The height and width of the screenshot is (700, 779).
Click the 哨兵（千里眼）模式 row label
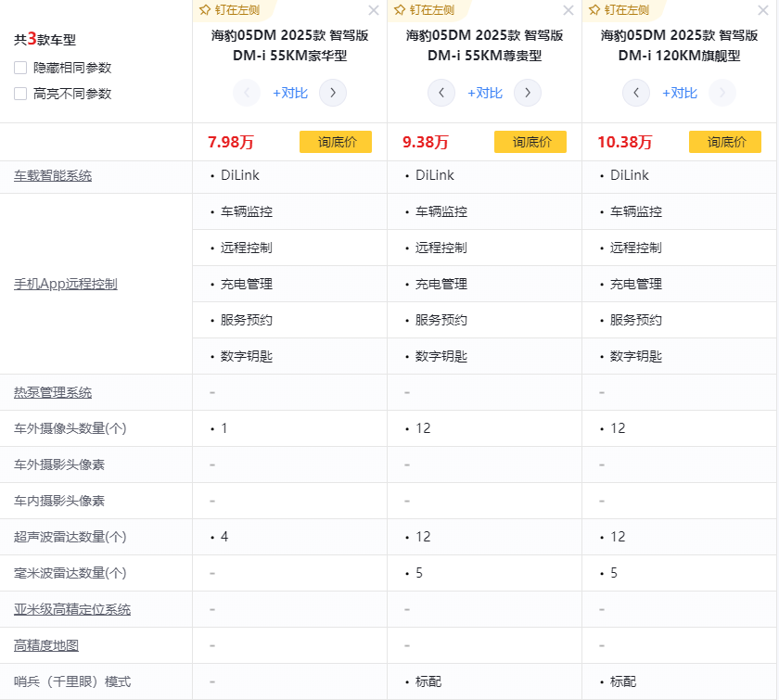72,681
